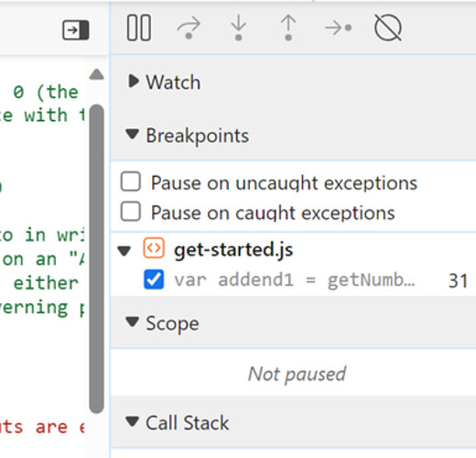Viewport: 476px width, 458px height.
Task: Click the get-started.js file icon
Action: [154, 248]
